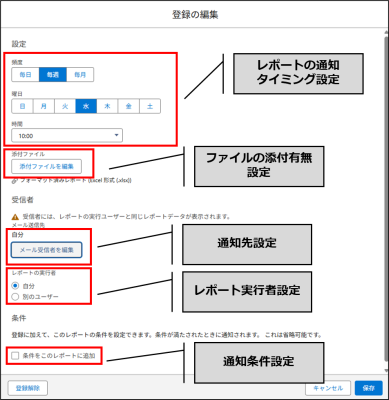The image size is (389, 400).
Task: Select 自分 radio as report runner
Action: [15, 286]
